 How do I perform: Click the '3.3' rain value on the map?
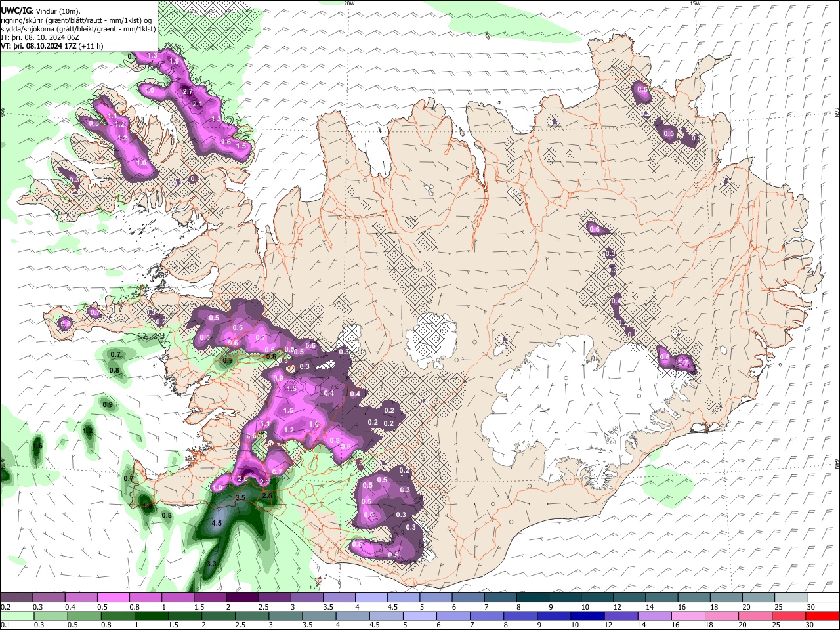(x=211, y=564)
